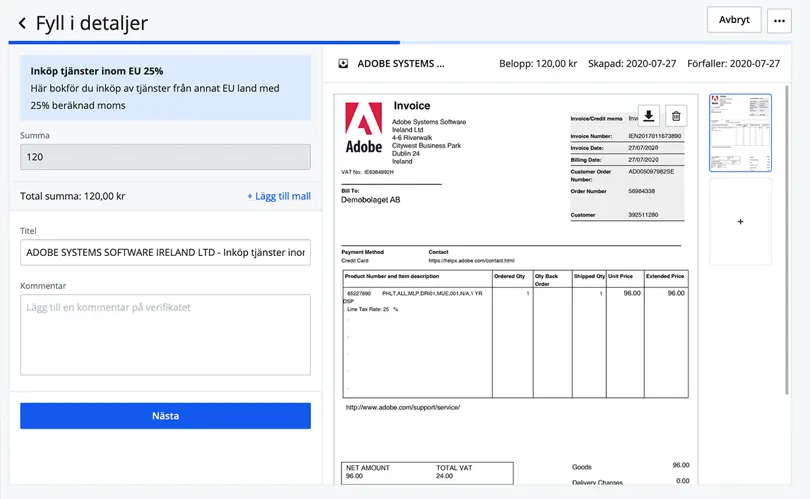
Task: Click the Inköp tjänster inom EU 25% heading
Action: click(97, 71)
